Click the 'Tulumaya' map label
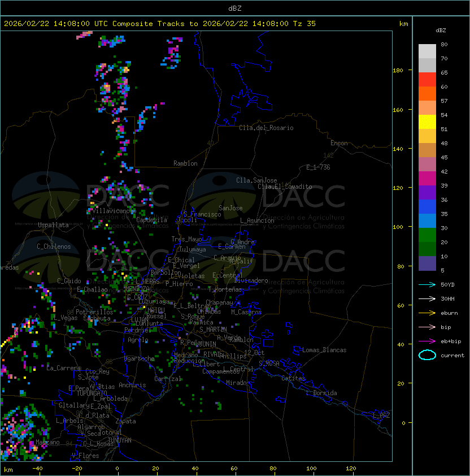 point(193,249)
